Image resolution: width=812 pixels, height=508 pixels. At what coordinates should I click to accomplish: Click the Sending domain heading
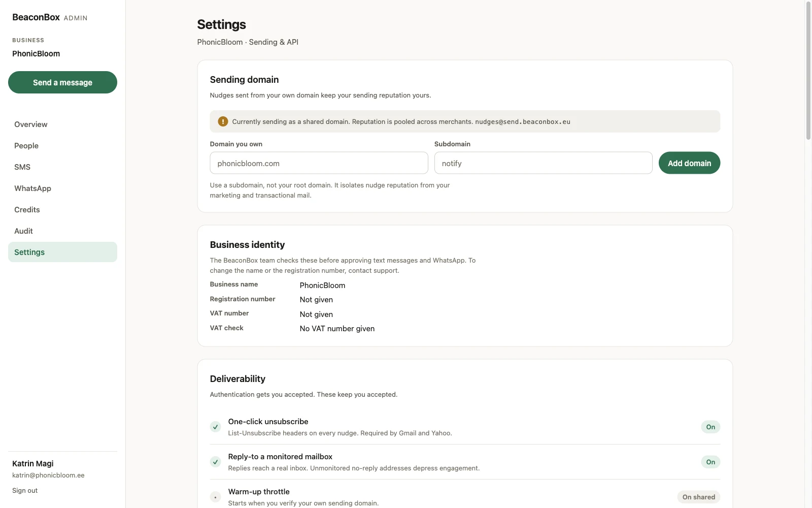[x=244, y=80]
